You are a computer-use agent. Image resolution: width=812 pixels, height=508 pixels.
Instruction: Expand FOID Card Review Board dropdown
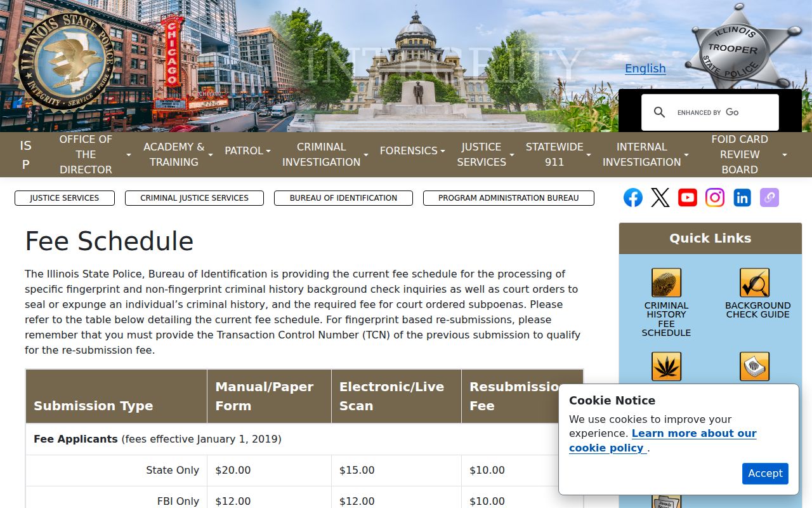pyautogui.click(x=745, y=154)
